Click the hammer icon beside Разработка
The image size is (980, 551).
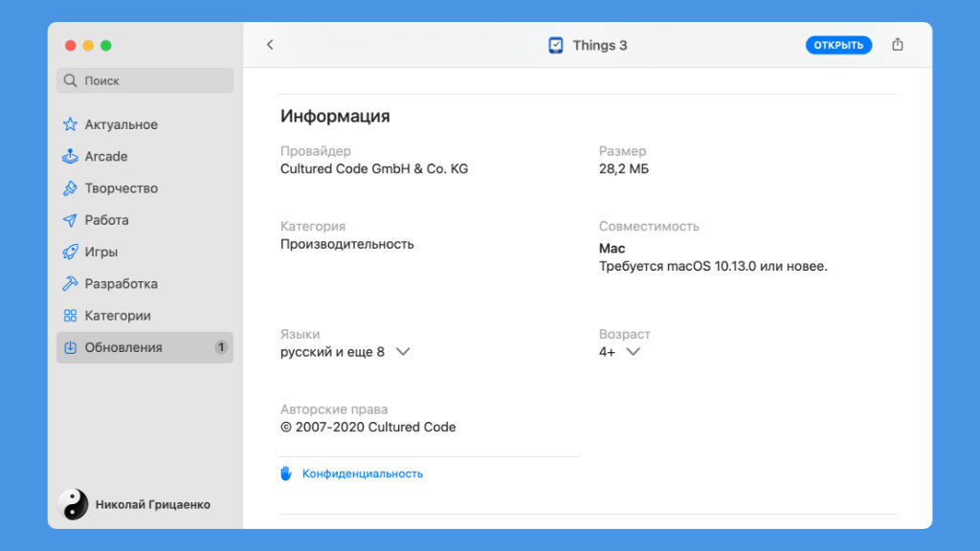coord(70,283)
